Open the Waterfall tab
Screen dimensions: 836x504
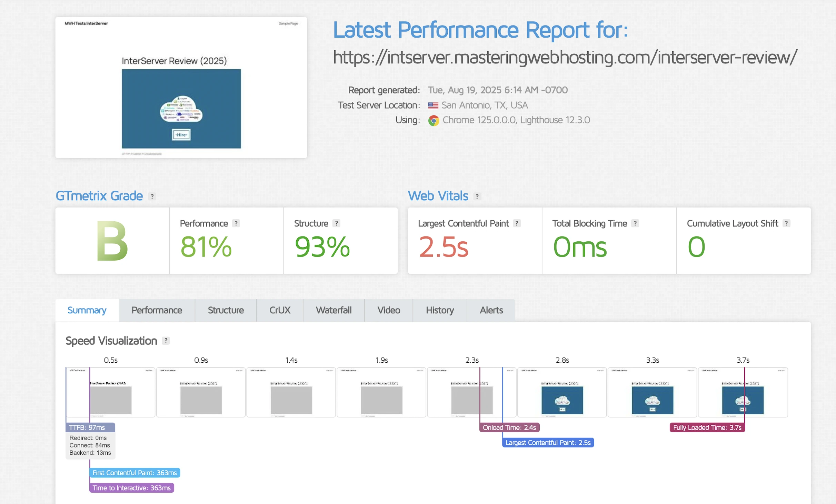(x=334, y=310)
